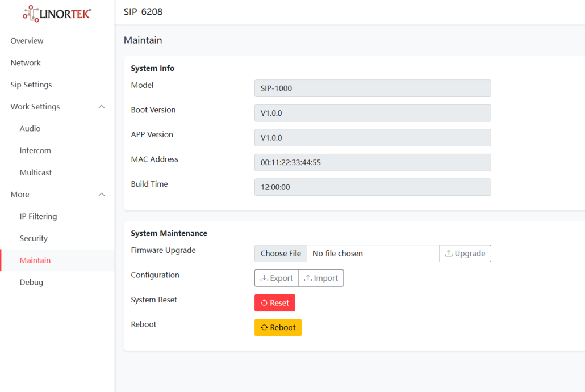The width and height of the screenshot is (585, 392).
Task: Click the Build Time label
Action: [x=149, y=184]
